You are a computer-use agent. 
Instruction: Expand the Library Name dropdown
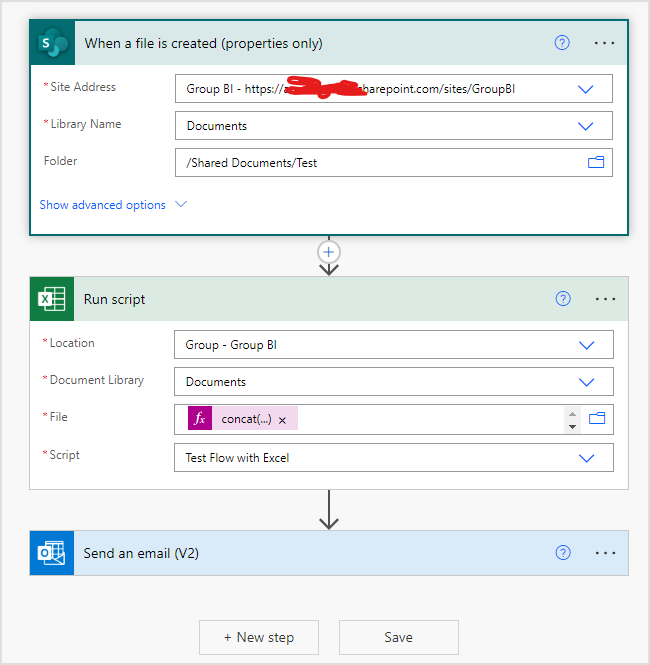[586, 126]
